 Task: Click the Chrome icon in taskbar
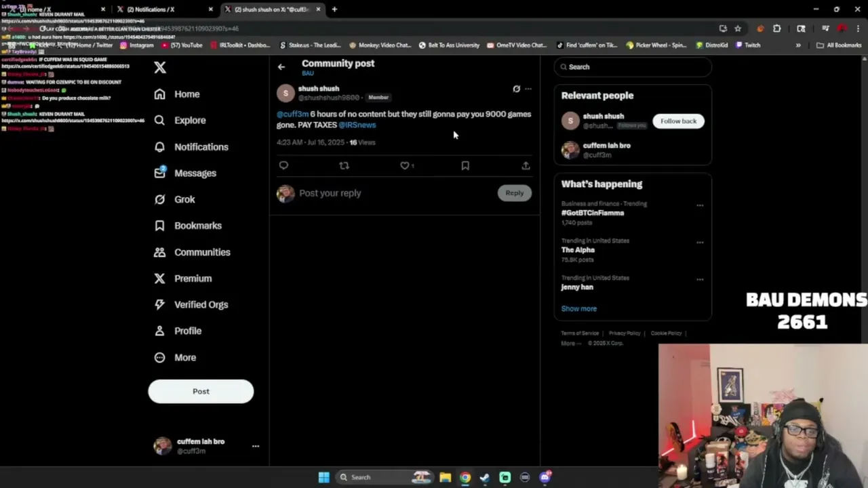tap(465, 477)
